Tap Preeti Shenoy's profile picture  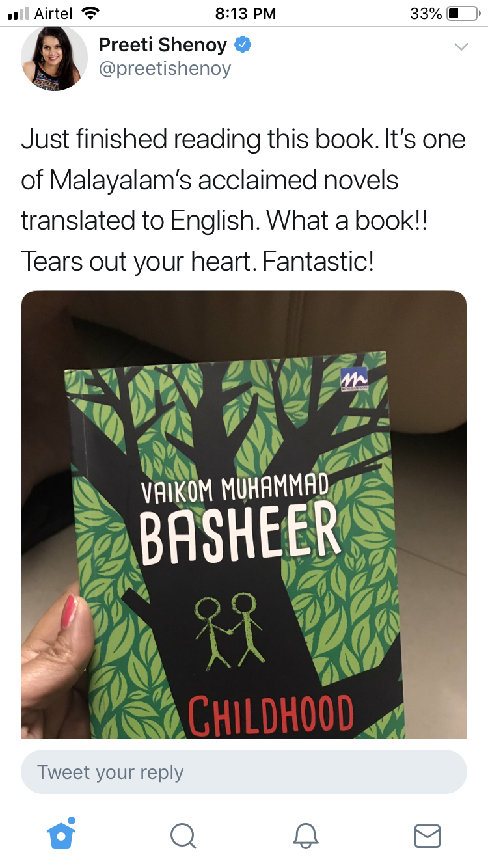click(x=55, y=59)
